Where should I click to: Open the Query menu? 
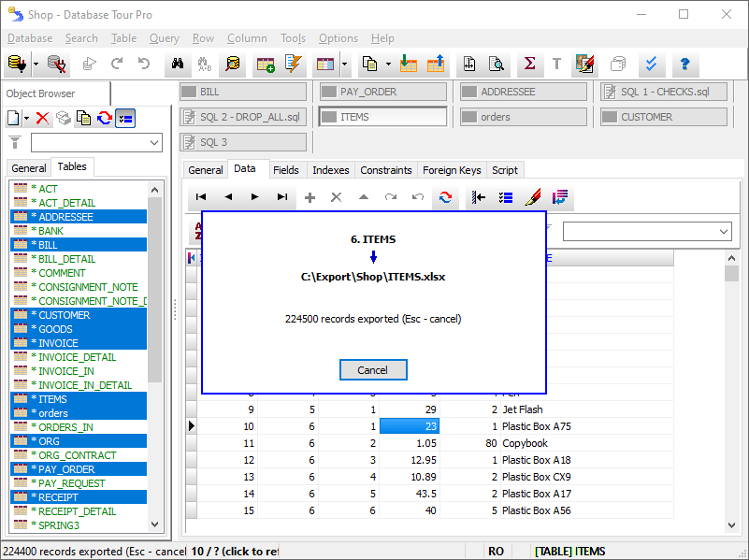[x=164, y=38]
